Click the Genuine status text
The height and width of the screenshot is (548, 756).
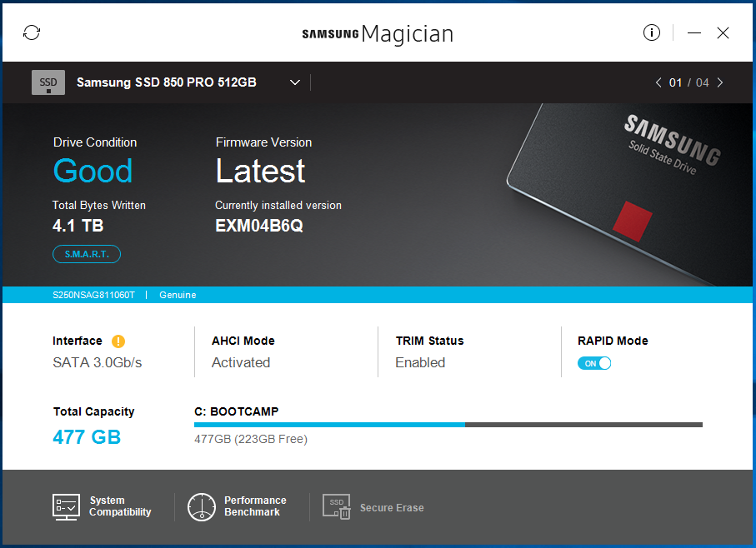(x=178, y=295)
